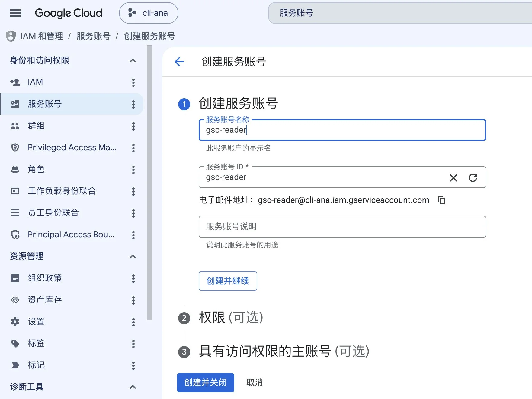Click the 群组 people icon
Viewport: 532px width, 399px height.
[x=15, y=126]
